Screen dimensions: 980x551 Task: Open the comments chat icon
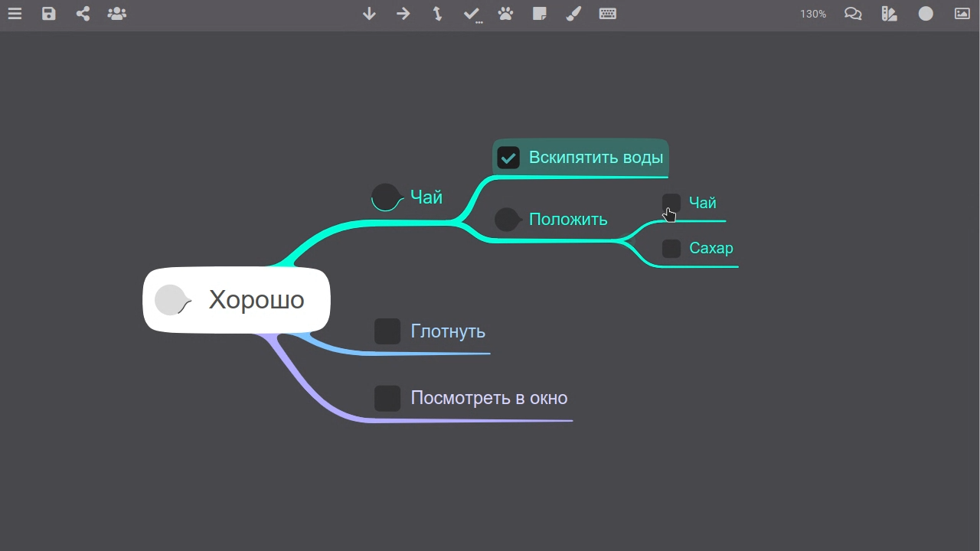[x=853, y=13]
